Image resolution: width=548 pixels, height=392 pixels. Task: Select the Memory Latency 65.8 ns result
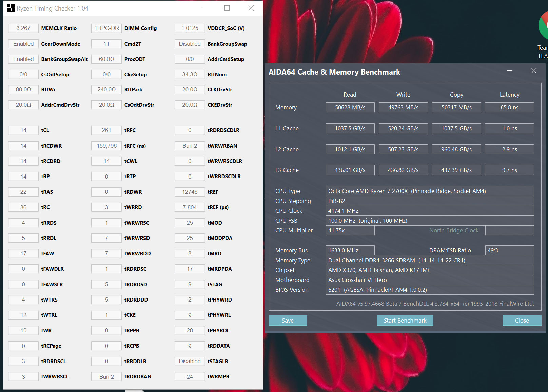(x=509, y=107)
